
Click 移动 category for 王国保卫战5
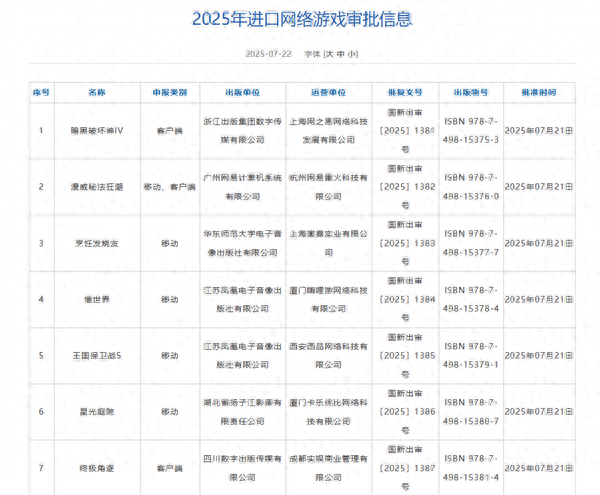[x=170, y=356]
